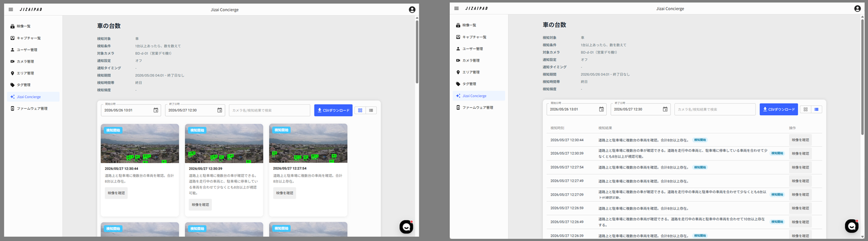The image size is (868, 241).
Task: Open user account icon in left window
Action: [412, 9]
